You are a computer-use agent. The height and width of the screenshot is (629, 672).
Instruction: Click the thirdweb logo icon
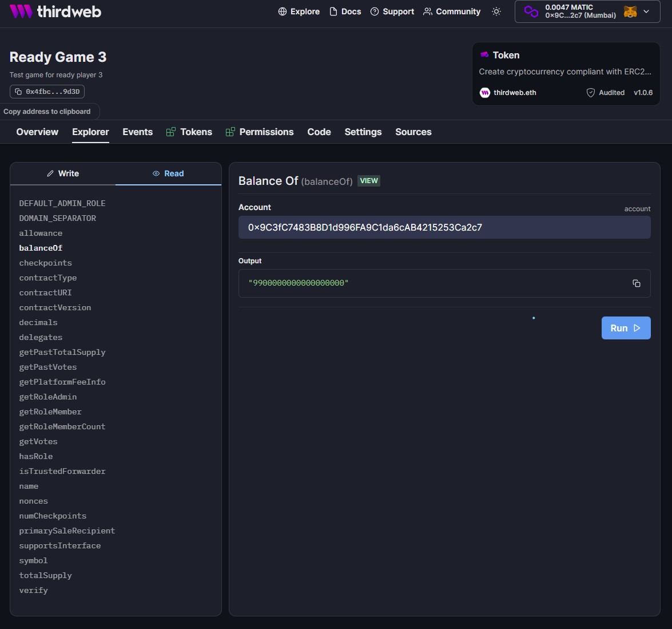[x=21, y=11]
